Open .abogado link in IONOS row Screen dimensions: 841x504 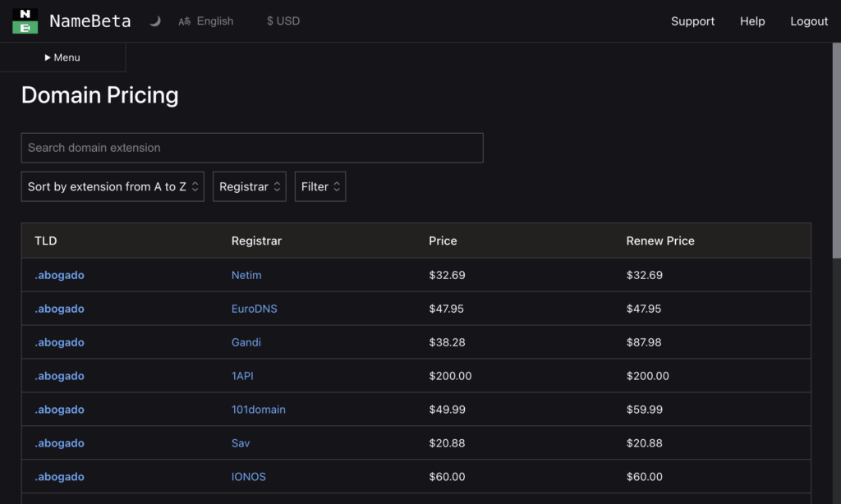pyautogui.click(x=59, y=477)
